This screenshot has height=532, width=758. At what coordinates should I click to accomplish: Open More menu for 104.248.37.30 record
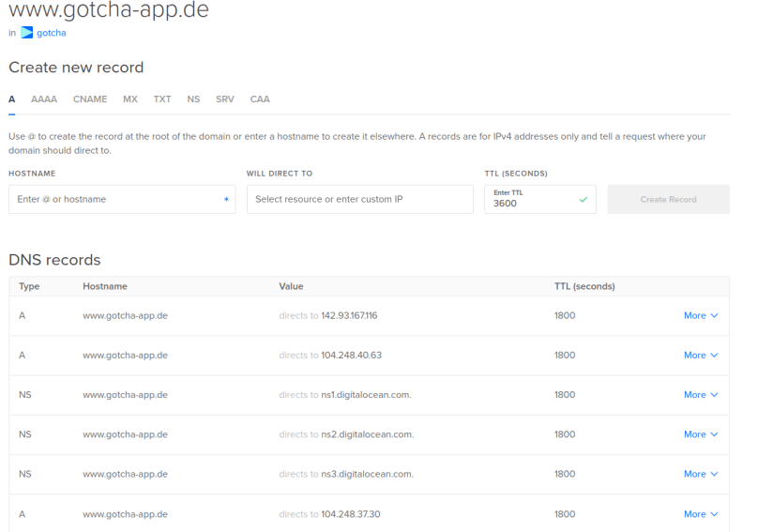pyautogui.click(x=701, y=514)
